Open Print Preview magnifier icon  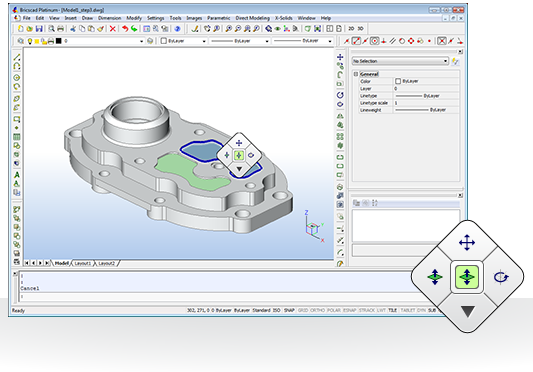pos(51,29)
